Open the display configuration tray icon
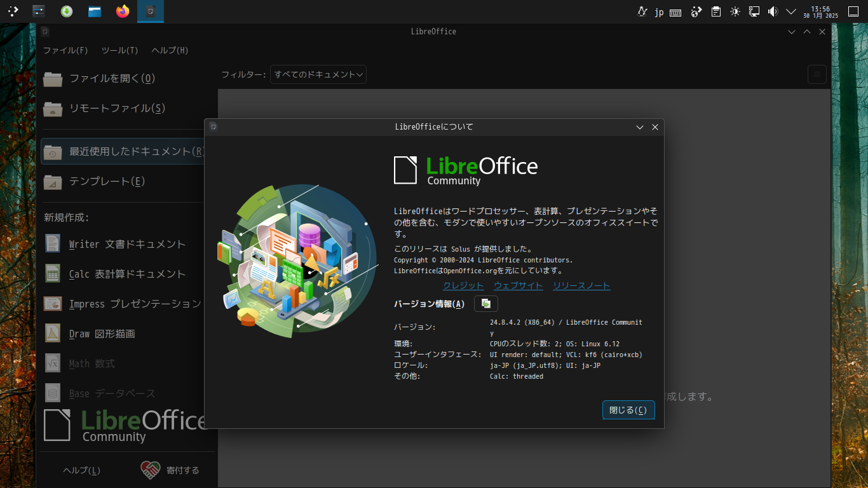 (754, 11)
